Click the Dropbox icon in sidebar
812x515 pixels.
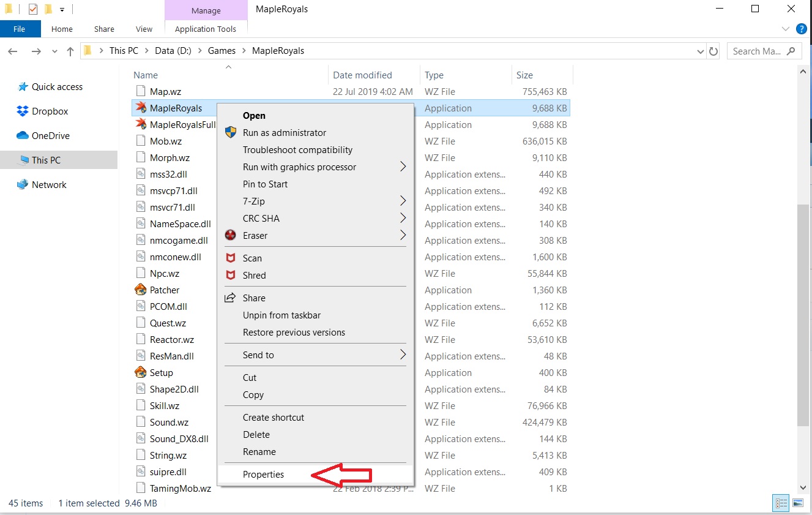(23, 111)
